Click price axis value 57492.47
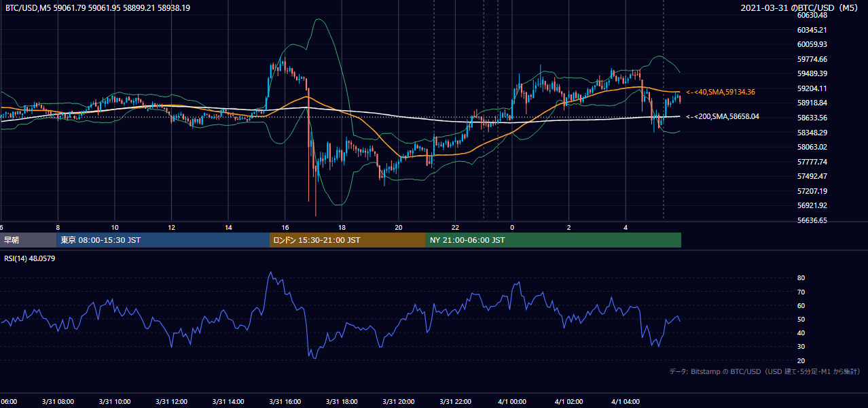Screen dimensions: 868x408 (x=812, y=176)
